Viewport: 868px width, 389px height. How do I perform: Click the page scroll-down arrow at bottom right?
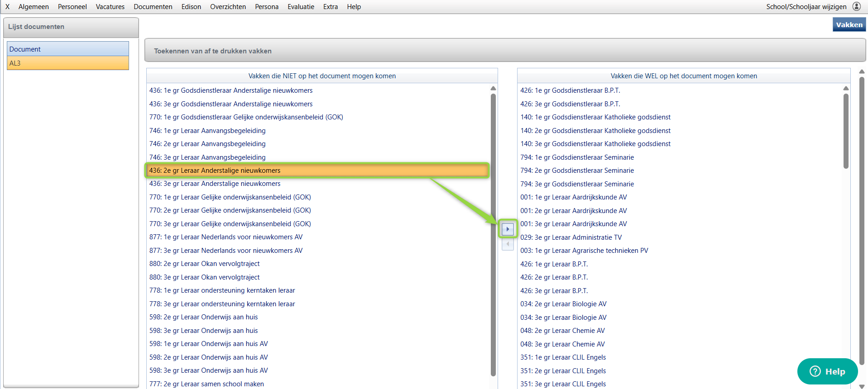pos(862,386)
